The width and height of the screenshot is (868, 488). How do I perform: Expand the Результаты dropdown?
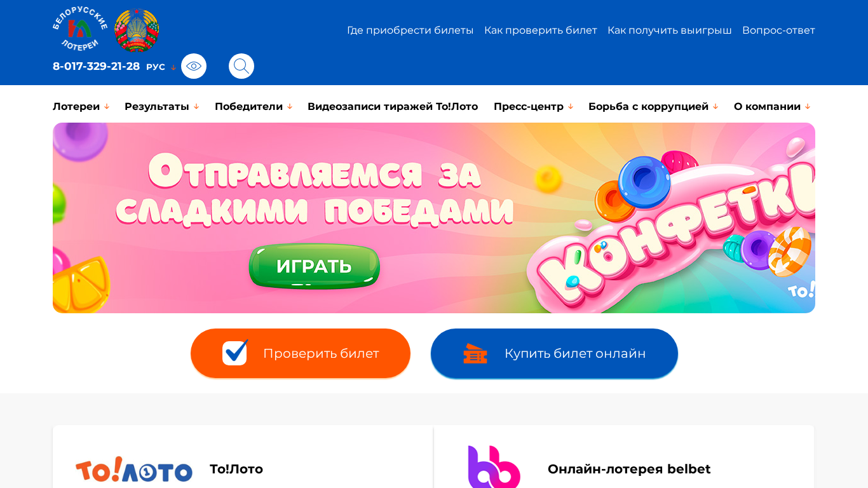[162, 107]
